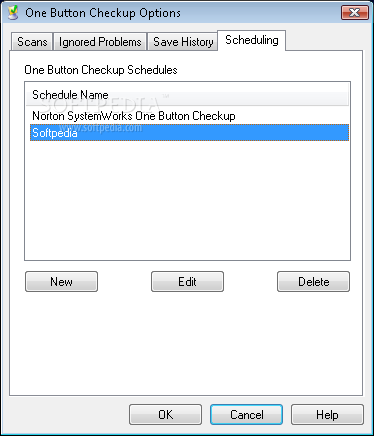Cancel the options dialog
Viewport: 374px width, 436px height.
pyautogui.click(x=247, y=415)
